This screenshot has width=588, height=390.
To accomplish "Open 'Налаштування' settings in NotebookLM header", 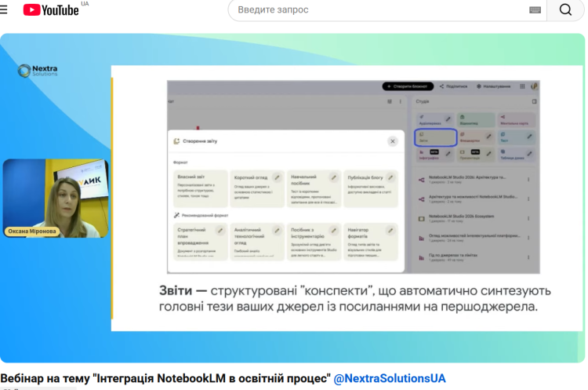I will click(493, 86).
